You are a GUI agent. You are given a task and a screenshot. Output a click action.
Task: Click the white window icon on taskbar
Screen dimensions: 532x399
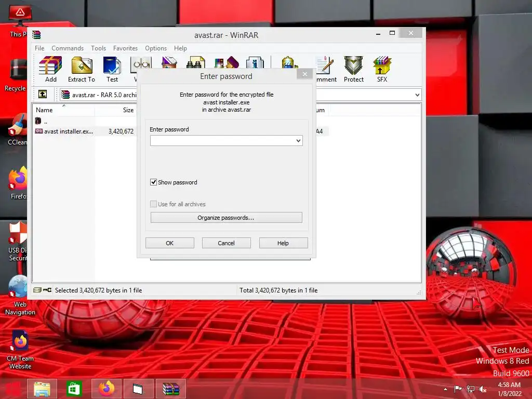[138, 389]
